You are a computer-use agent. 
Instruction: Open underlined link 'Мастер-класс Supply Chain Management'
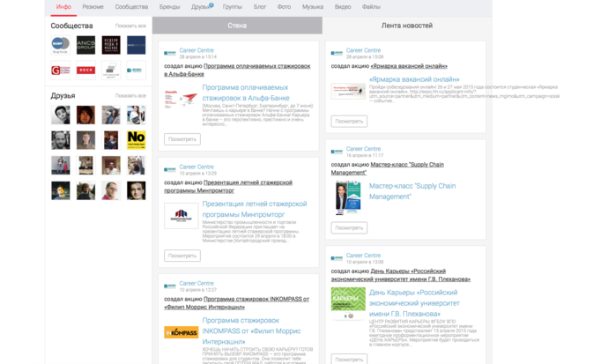pyautogui.click(x=388, y=168)
